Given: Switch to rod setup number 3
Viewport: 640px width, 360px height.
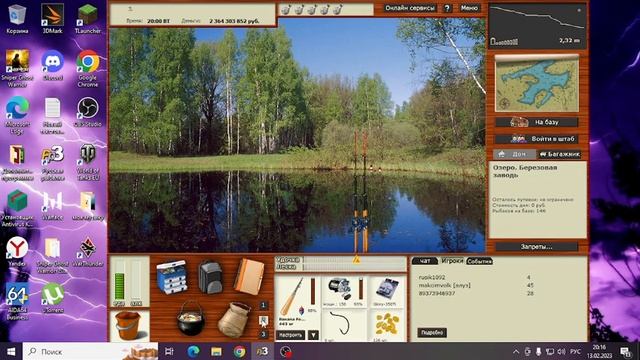Looking at the screenshot, I should pos(263,334).
